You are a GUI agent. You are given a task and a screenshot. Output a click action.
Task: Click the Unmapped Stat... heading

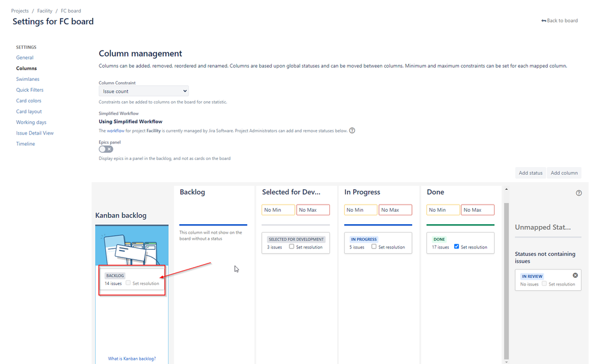(542, 227)
